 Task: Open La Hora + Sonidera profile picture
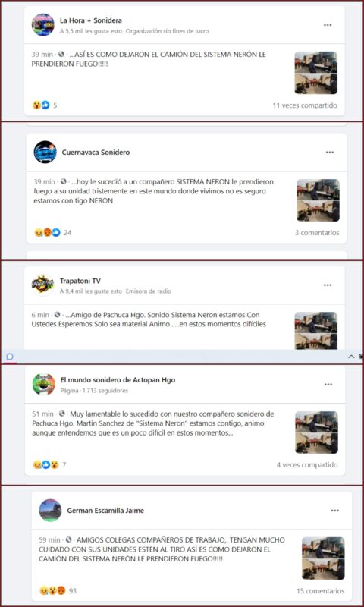(43, 25)
